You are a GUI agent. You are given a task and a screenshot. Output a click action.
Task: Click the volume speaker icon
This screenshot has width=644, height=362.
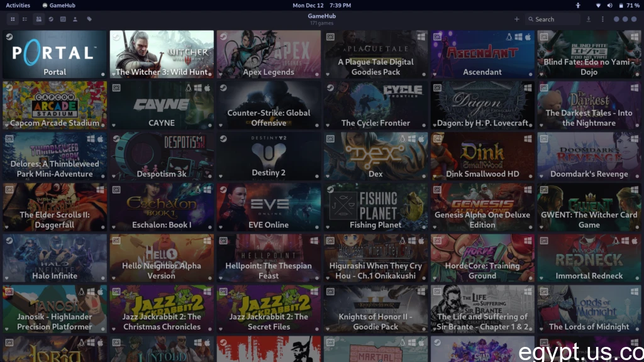(x=609, y=5)
